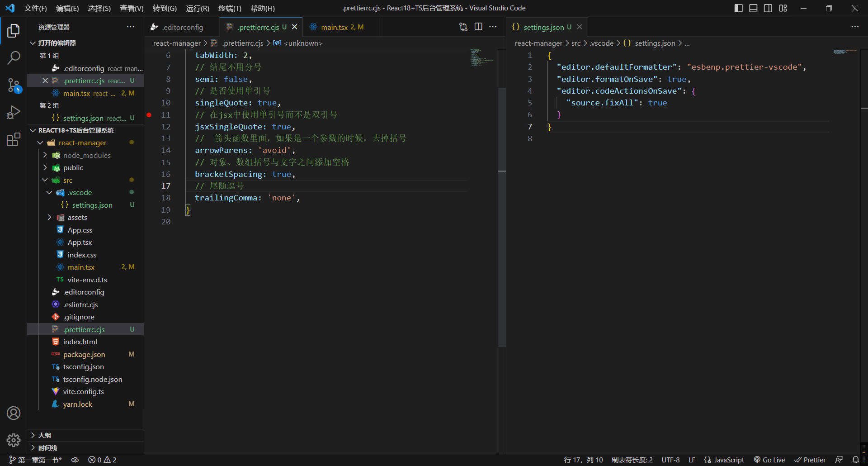Close .prettierrc.cjs in open editors list

[45, 81]
